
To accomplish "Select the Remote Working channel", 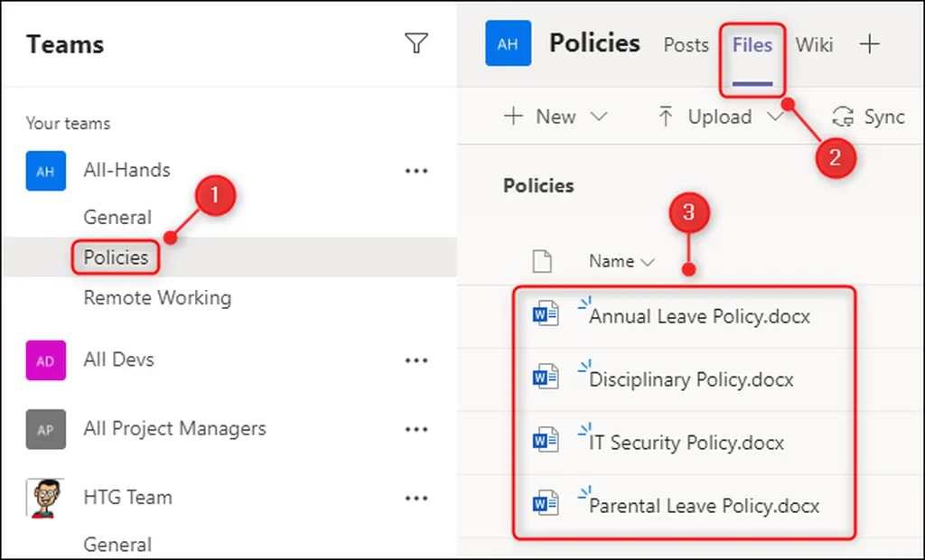I will 157,298.
